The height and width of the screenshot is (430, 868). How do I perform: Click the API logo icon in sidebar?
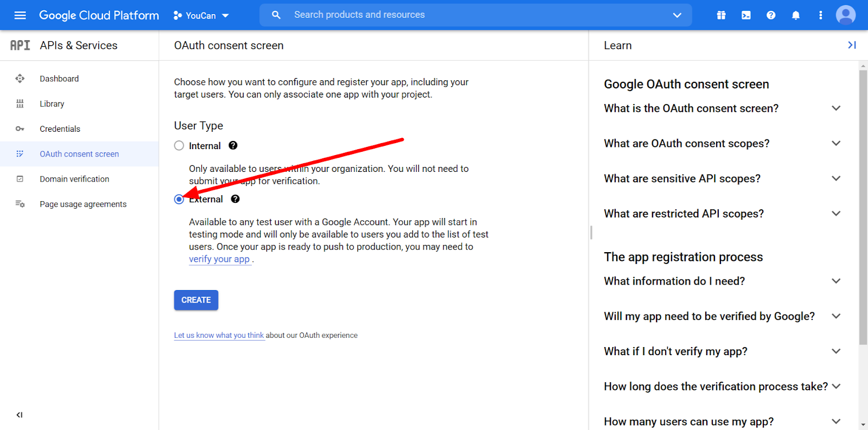coord(20,46)
